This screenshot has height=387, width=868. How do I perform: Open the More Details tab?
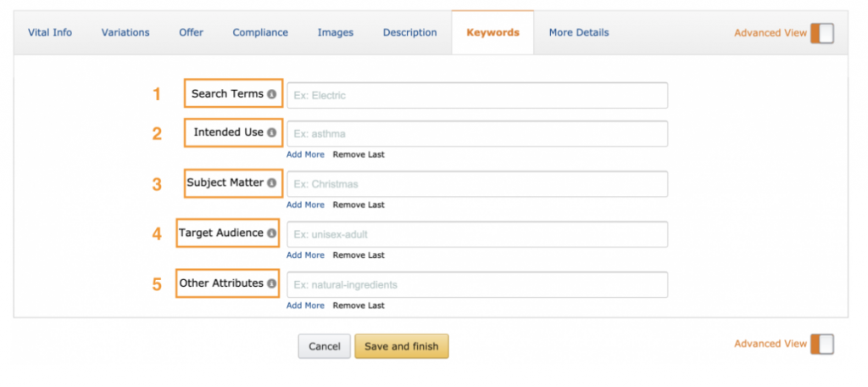[579, 33]
